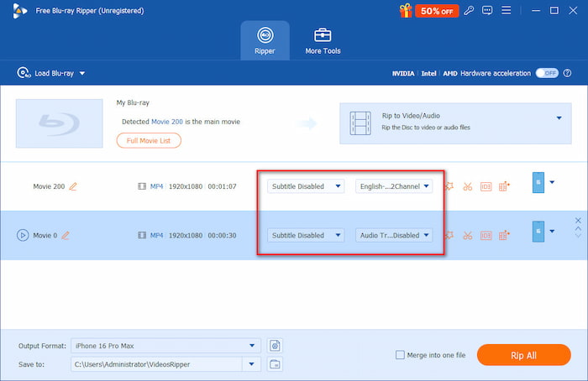588x381 pixels.
Task: Open output profile settings icon
Action: (x=275, y=346)
